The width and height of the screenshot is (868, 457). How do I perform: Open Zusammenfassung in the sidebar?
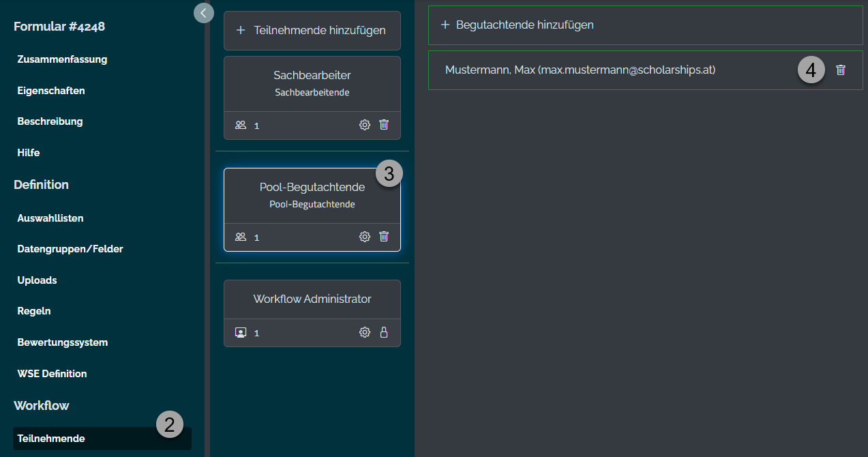click(x=62, y=59)
